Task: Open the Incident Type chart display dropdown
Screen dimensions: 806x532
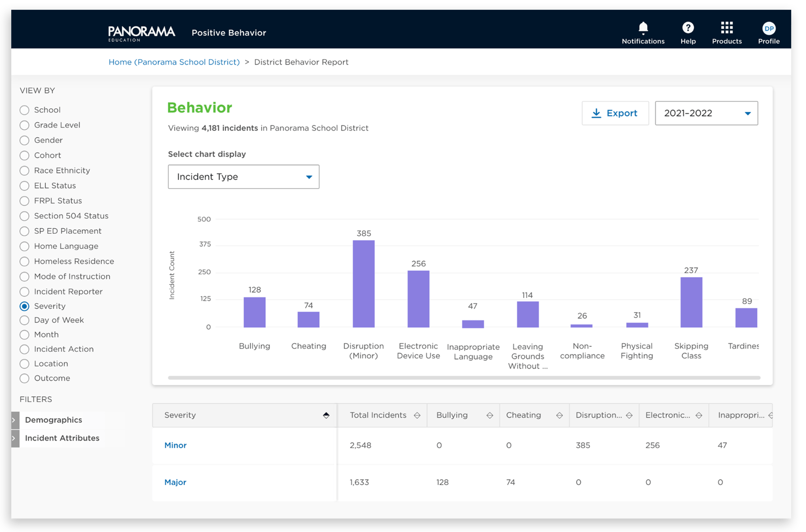Action: [243, 177]
